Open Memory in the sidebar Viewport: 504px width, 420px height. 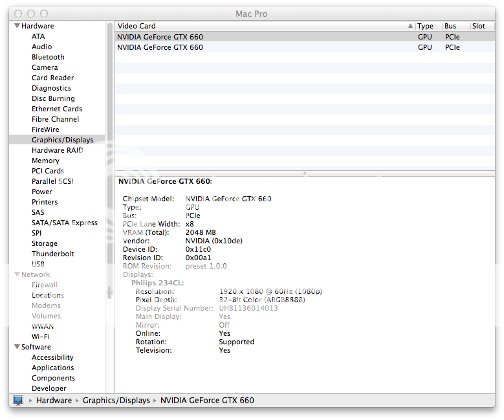click(x=45, y=160)
